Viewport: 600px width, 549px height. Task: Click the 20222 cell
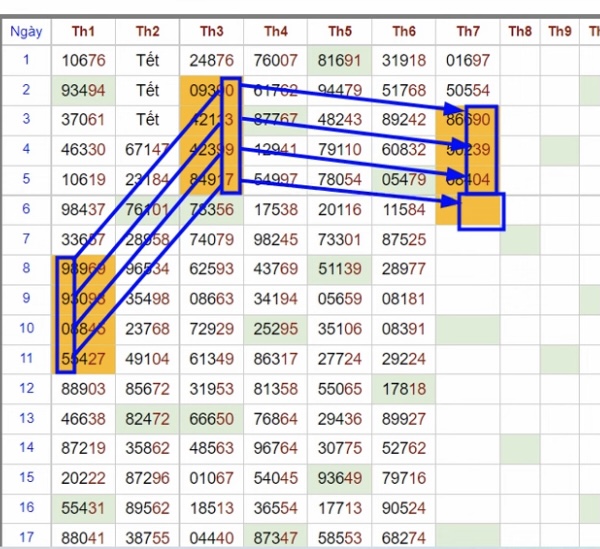83,479
